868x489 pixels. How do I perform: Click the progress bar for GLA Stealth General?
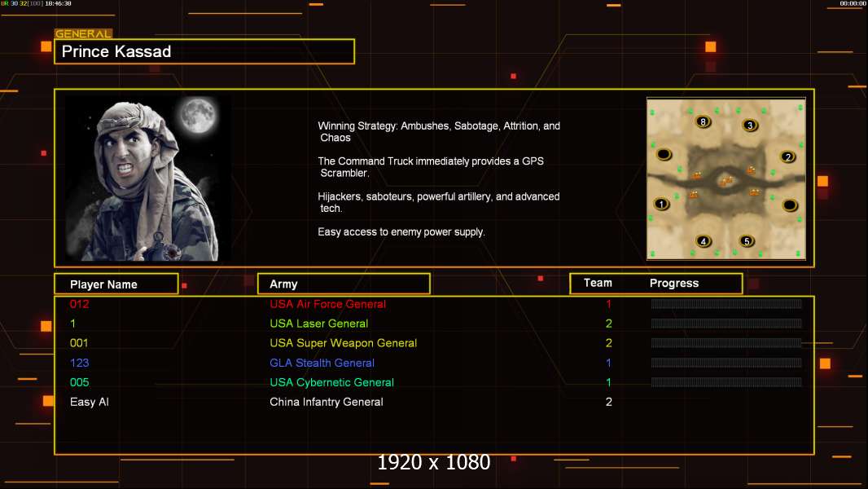726,363
